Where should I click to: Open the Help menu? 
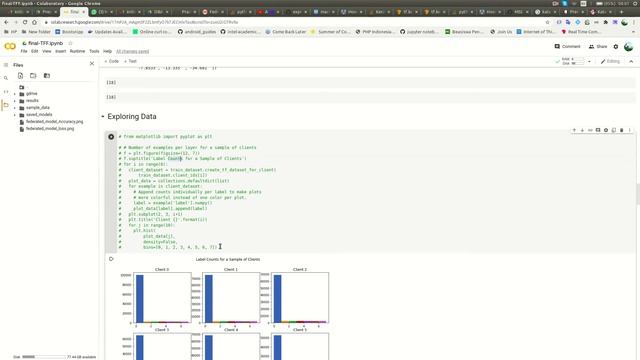[x=107, y=51]
